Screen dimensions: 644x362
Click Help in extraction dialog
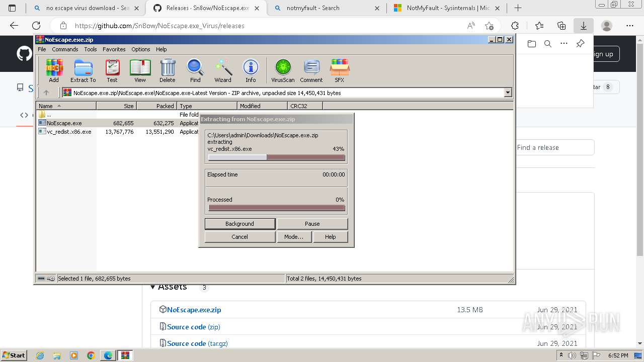point(331,237)
